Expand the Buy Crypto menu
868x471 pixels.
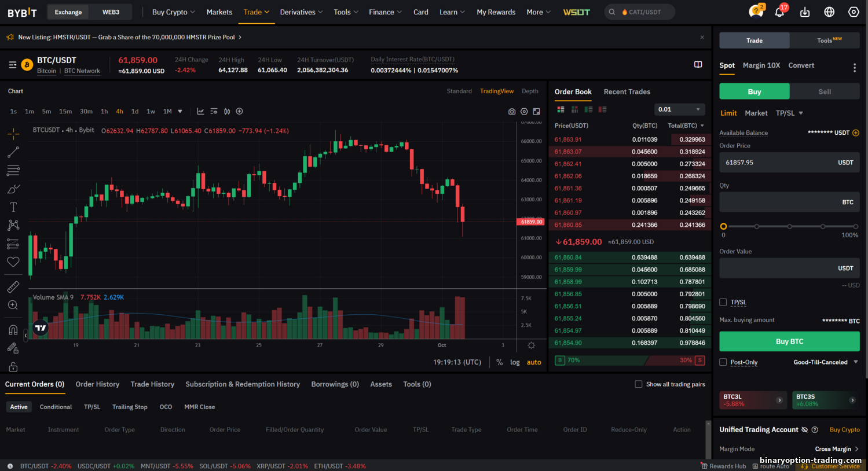(173, 12)
